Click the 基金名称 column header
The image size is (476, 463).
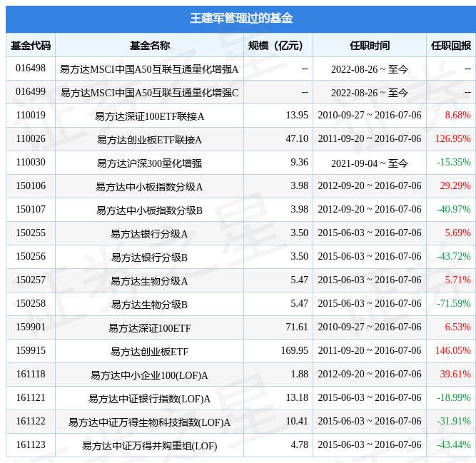coord(150,46)
